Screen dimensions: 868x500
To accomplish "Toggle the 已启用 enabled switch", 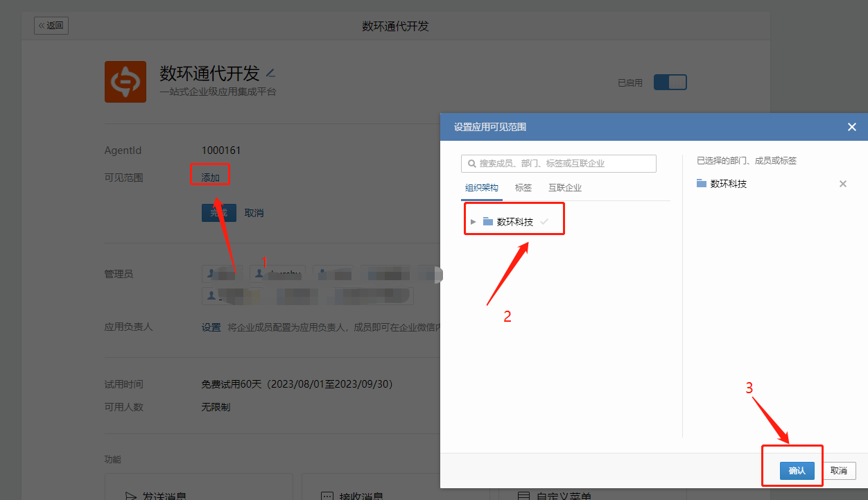I will click(x=670, y=83).
